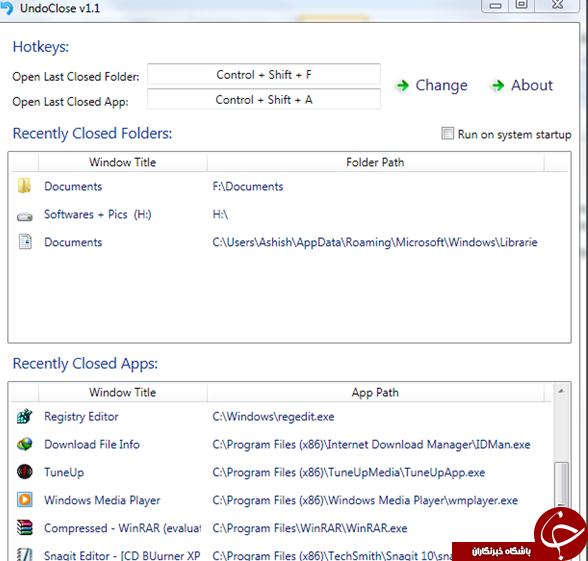588x561 pixels.
Task: Click the green arrow beside Change
Action: click(403, 86)
